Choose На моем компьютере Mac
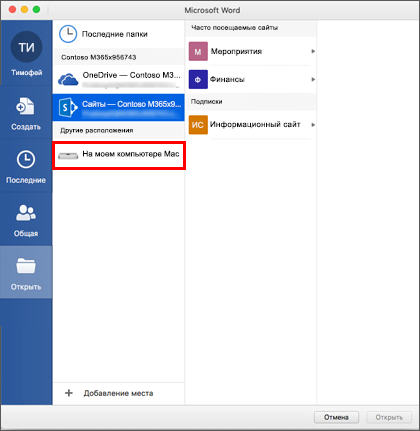The image size is (420, 431). (119, 155)
